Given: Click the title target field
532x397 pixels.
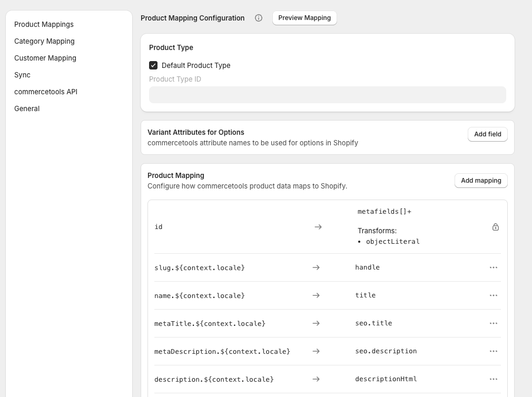Looking at the screenshot, I should coord(366,295).
